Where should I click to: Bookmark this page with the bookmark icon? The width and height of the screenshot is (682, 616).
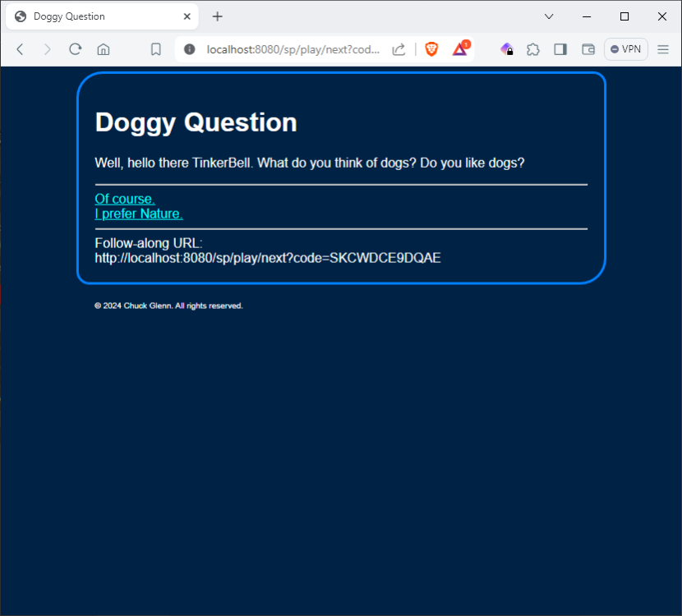tap(155, 49)
